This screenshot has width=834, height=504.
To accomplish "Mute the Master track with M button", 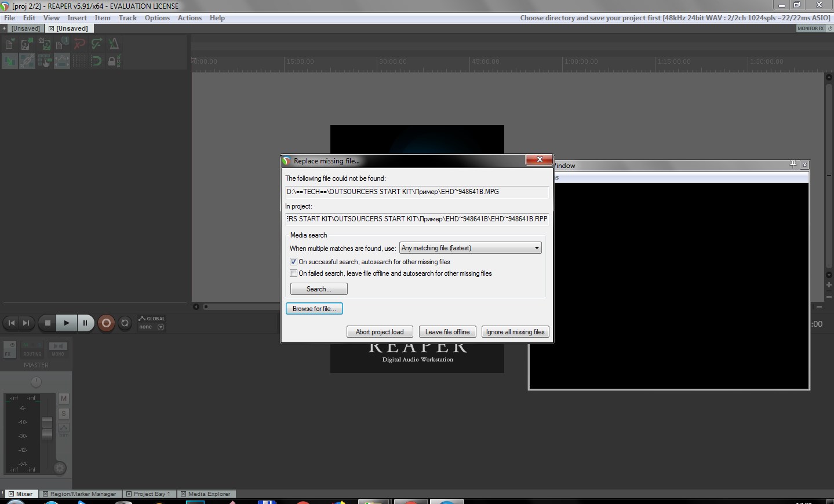I will coord(64,399).
